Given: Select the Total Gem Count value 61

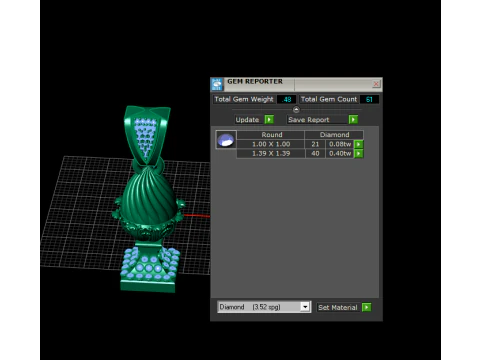Looking at the screenshot, I should pyautogui.click(x=369, y=99).
